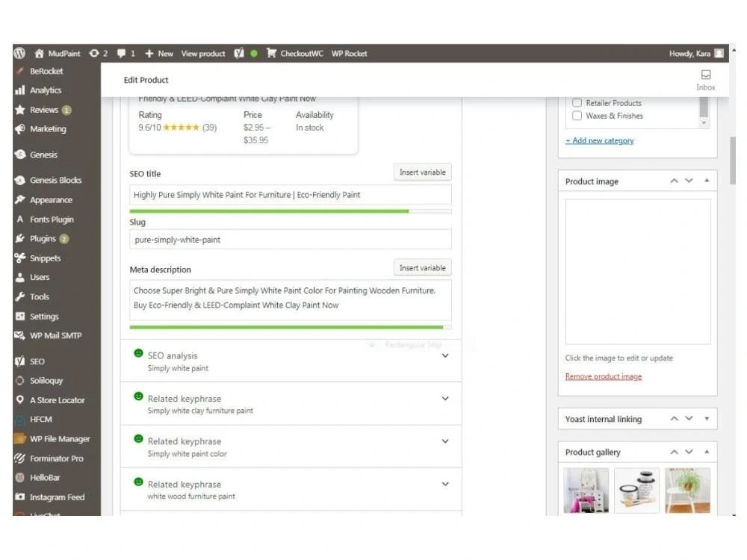Click Tools wrench icon
The height and width of the screenshot is (560, 747).
(x=19, y=296)
